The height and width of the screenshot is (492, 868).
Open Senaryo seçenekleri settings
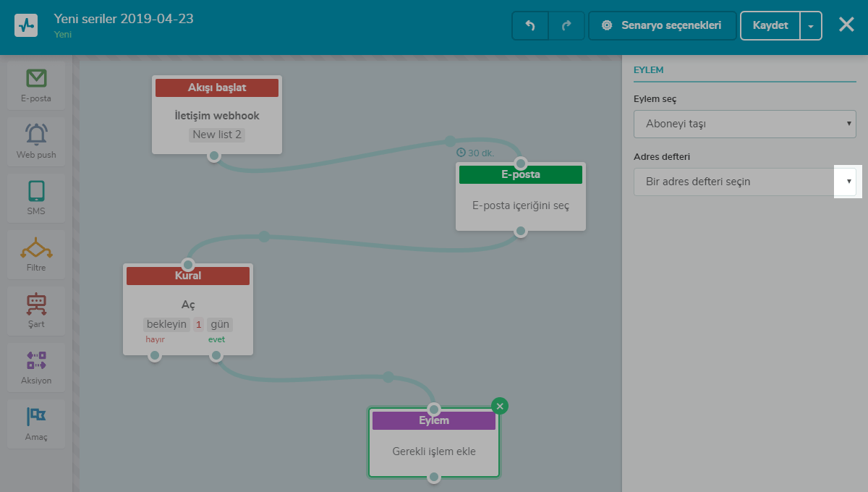pyautogui.click(x=663, y=25)
